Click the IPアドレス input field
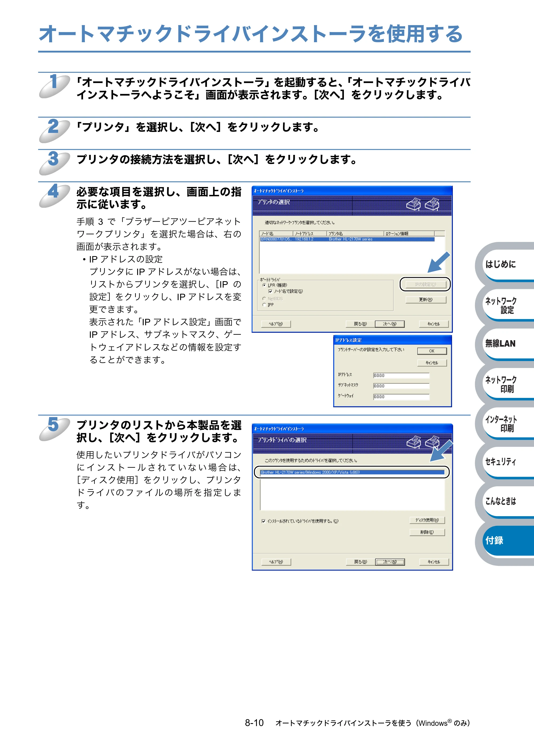The image size is (534, 756). (x=401, y=376)
